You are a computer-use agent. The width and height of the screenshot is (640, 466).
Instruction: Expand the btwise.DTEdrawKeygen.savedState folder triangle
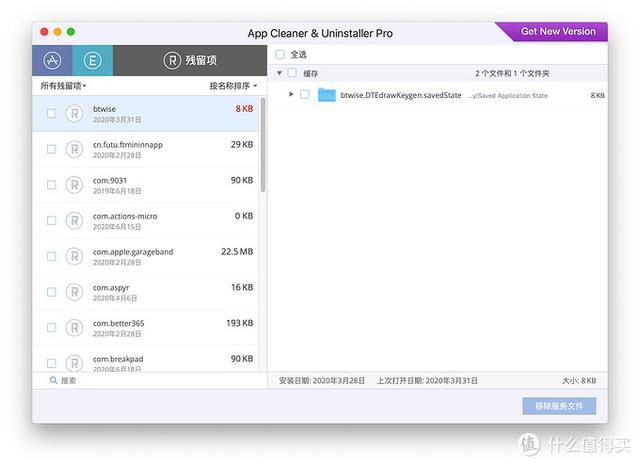(x=291, y=94)
